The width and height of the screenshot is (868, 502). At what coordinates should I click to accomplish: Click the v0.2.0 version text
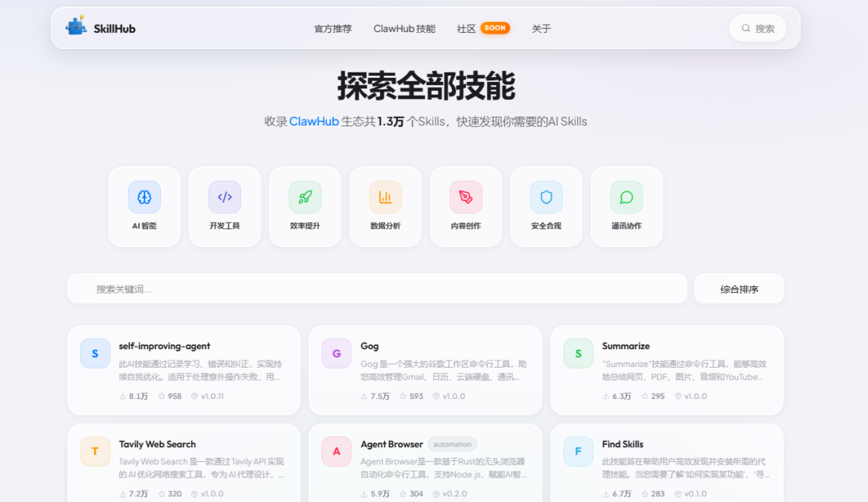(x=454, y=494)
